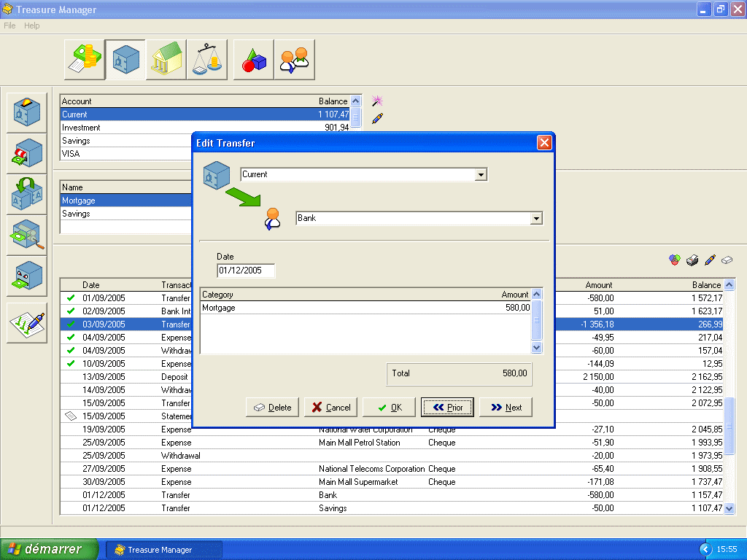
Task: Click the green checkmark on 10/09/2005 row
Action: point(71,363)
